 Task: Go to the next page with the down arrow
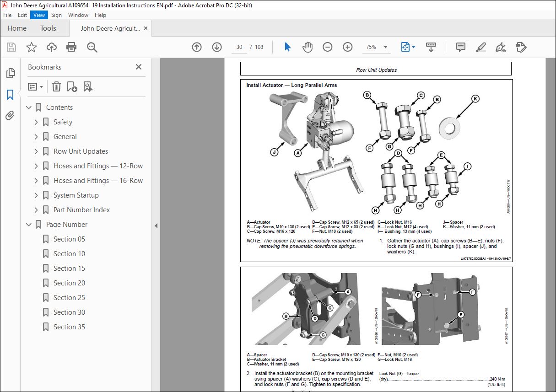[x=217, y=47]
